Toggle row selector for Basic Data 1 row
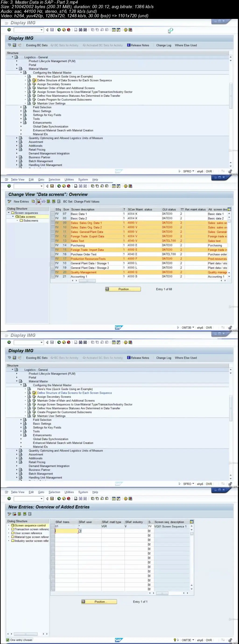The image size is (239, 644). (x=53, y=214)
